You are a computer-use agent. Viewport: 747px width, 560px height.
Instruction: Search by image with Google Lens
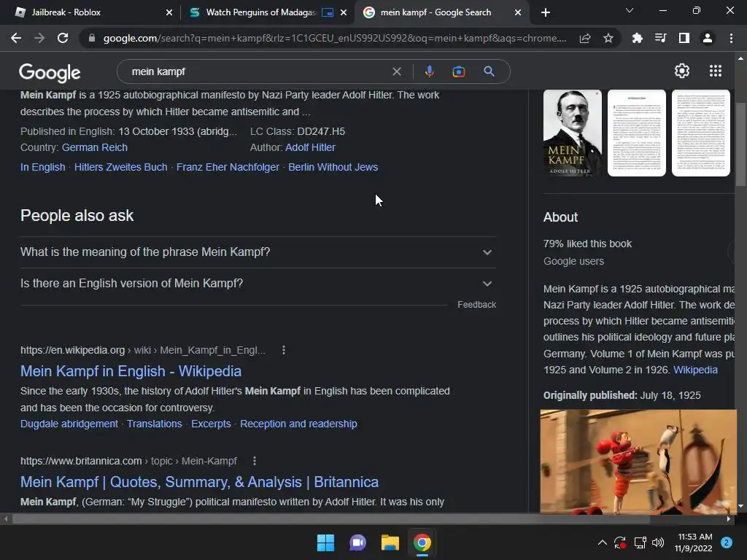click(459, 71)
